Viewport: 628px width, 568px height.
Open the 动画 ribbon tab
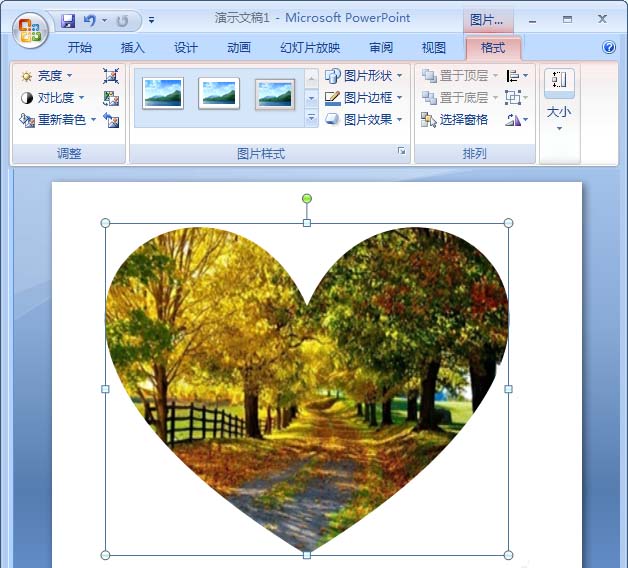pyautogui.click(x=239, y=48)
